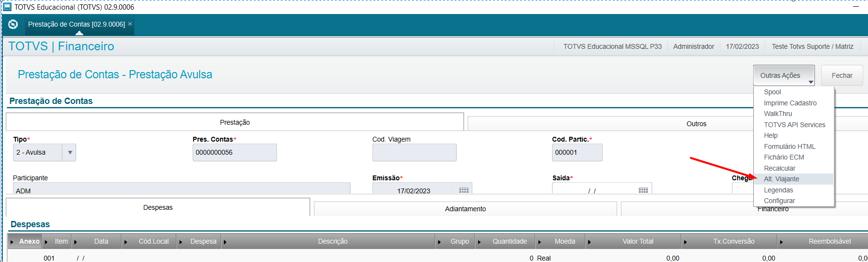Click the 17/02/2023 date in header

(x=742, y=46)
